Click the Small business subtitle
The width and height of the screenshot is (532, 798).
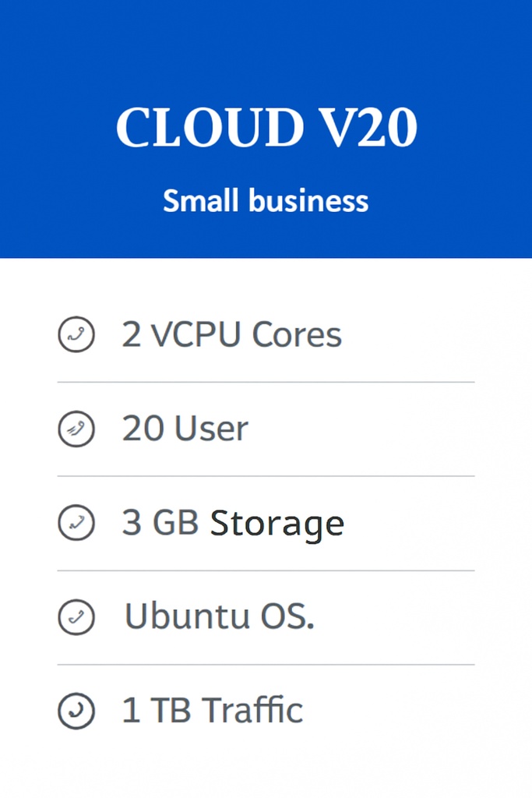(x=266, y=201)
